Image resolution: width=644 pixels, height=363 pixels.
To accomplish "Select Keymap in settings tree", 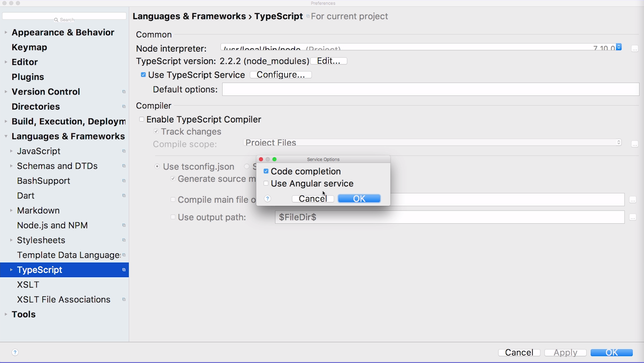I will coord(29,47).
